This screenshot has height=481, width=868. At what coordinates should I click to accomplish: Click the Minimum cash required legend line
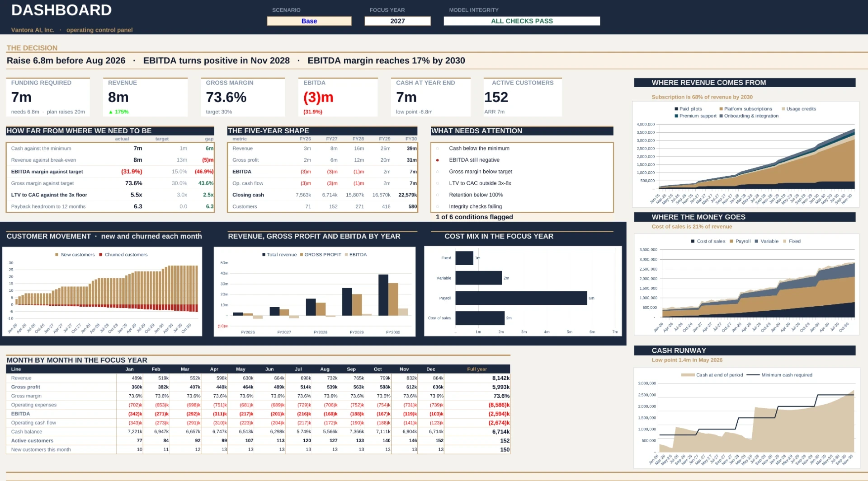click(753, 375)
